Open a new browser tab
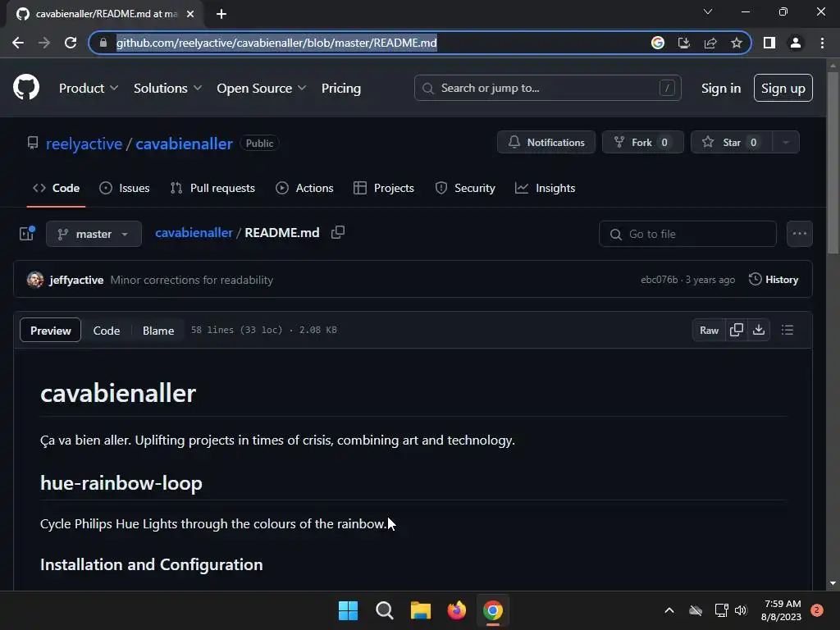Viewport: 840px width, 630px height. pyautogui.click(x=221, y=14)
